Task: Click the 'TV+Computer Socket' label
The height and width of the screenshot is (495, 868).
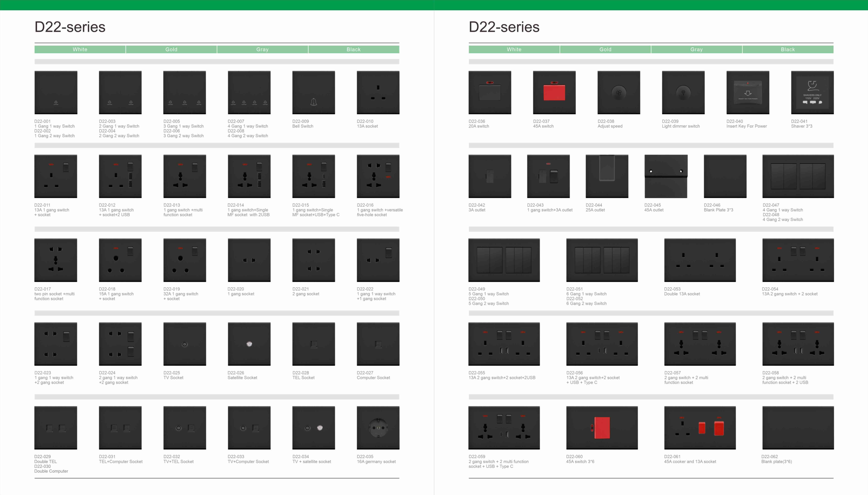Action: 248,462
